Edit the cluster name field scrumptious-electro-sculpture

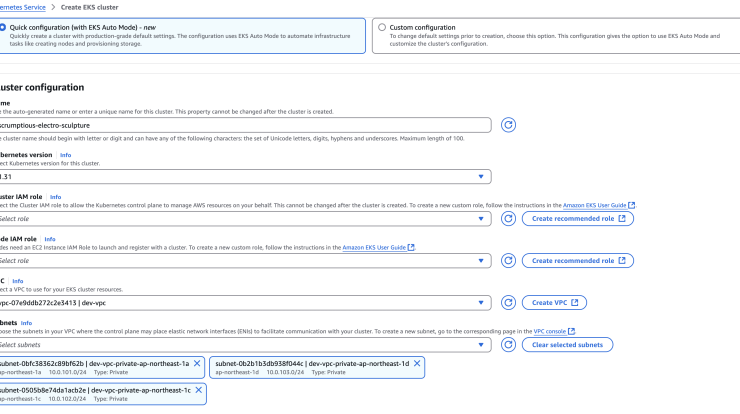[245, 125]
